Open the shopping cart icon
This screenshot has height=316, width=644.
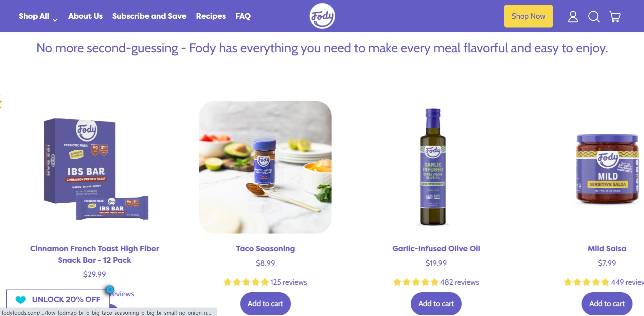point(615,16)
